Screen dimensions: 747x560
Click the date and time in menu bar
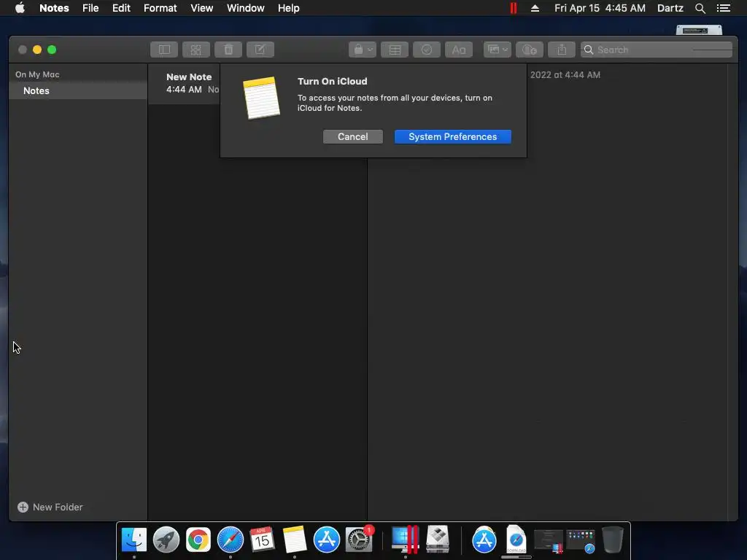click(x=600, y=8)
